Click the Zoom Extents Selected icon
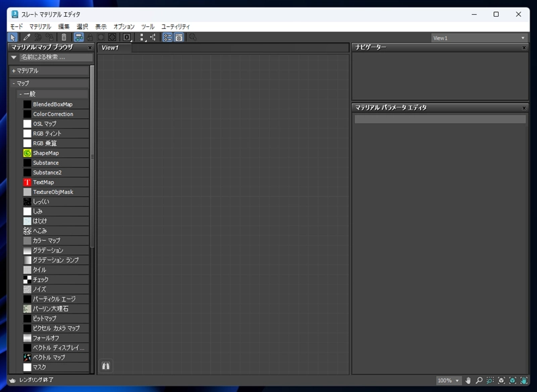Screen dimensions: 537x392 coord(513,381)
